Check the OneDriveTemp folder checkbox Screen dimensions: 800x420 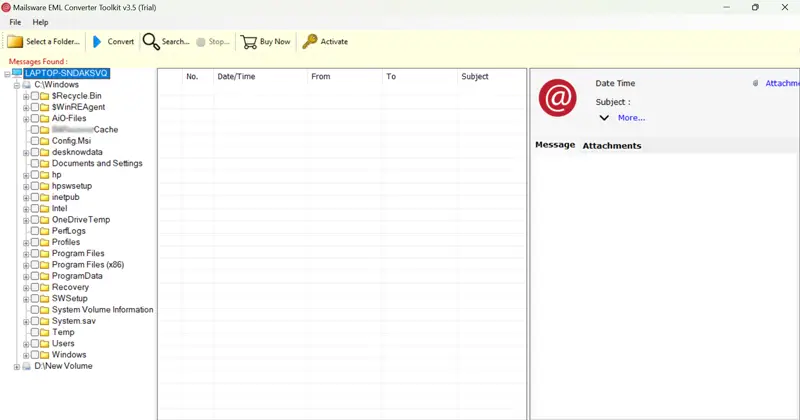[x=35, y=219]
